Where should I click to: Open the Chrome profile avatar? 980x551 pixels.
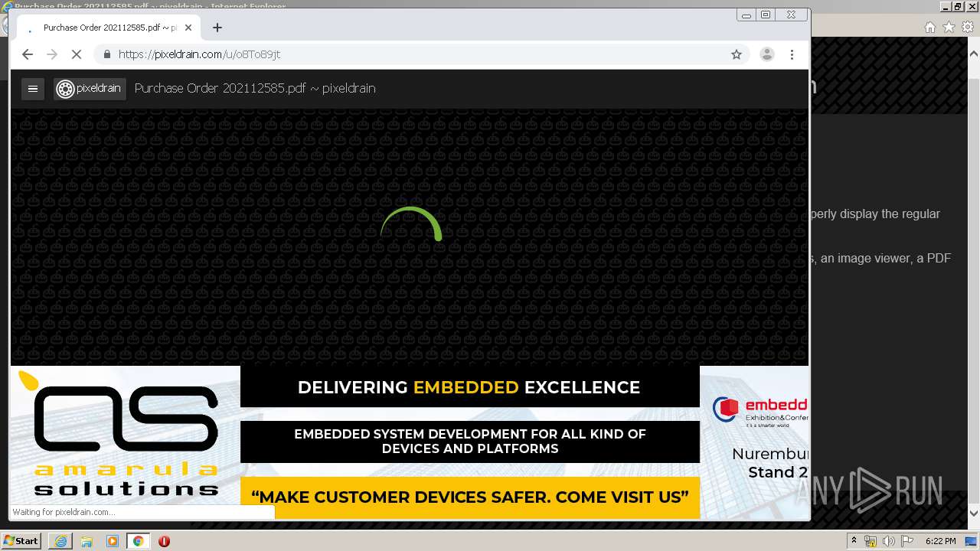766,54
